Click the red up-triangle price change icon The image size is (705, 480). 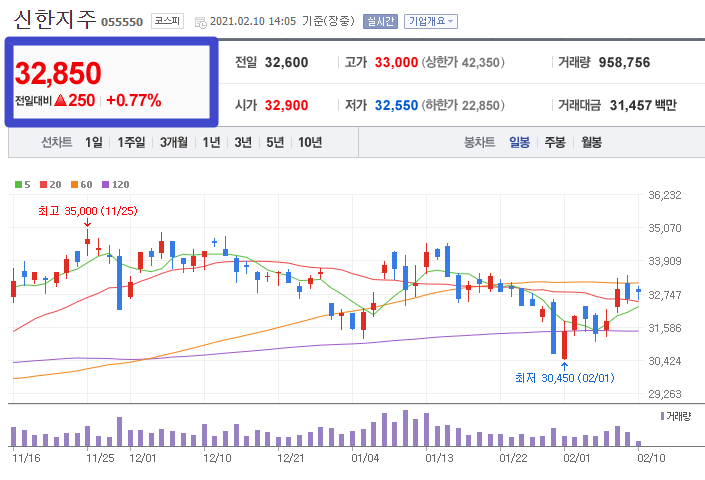click(60, 100)
